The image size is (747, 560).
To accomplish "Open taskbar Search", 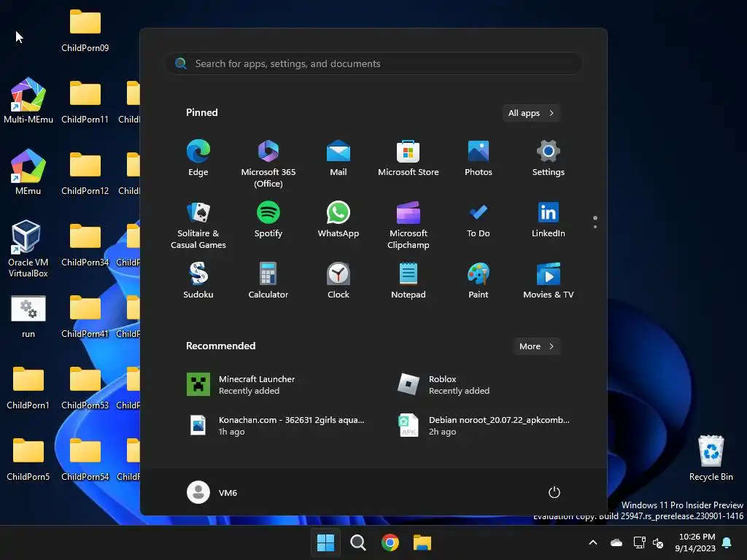I will click(357, 542).
